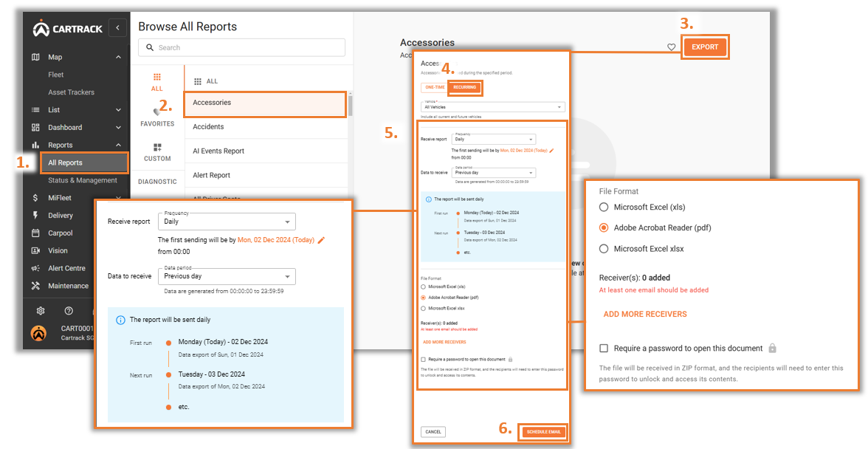Viewport: 868px width, 449px height.
Task: Click the EXPORT button
Action: pos(705,47)
